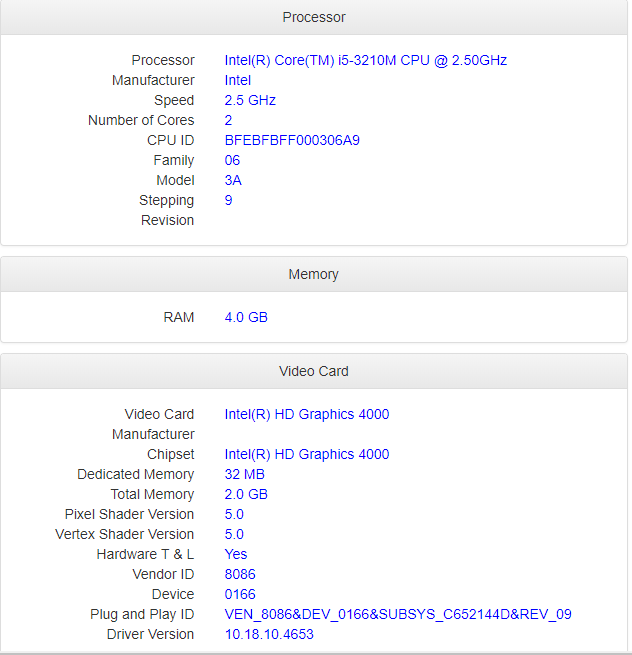Viewport: 632px width, 655px height.
Task: Click the 'Speed' label
Action: (x=174, y=100)
